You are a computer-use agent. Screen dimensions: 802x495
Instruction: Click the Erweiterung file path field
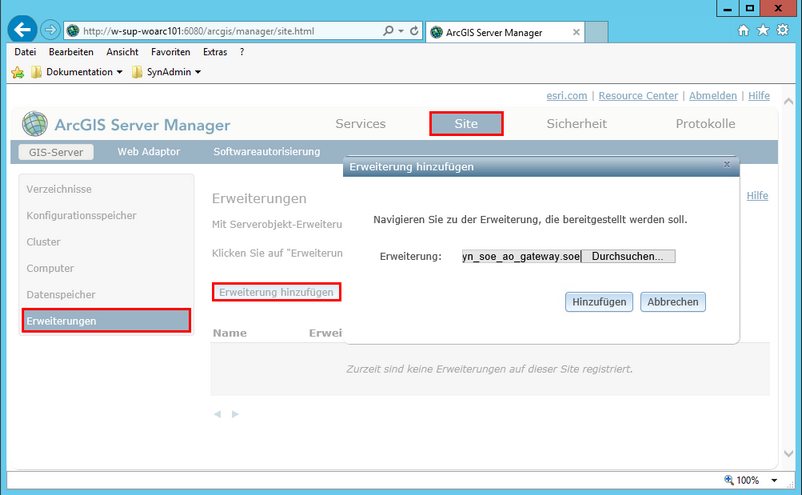pos(520,257)
